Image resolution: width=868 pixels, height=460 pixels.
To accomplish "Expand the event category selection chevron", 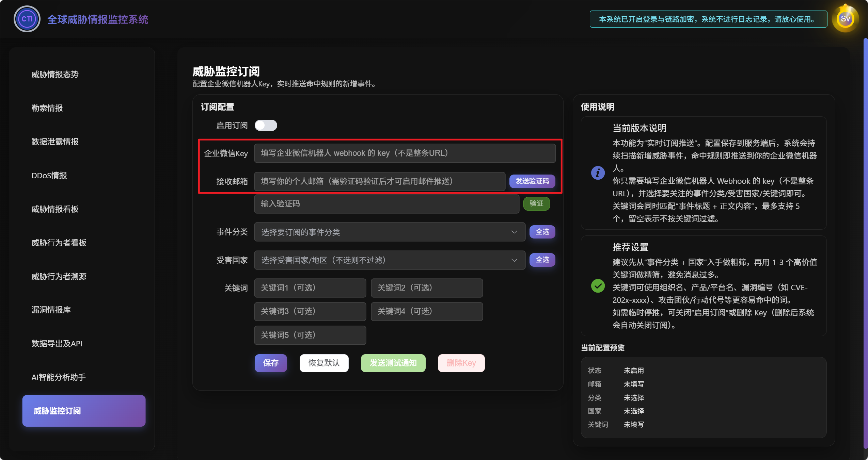I will pyautogui.click(x=514, y=232).
